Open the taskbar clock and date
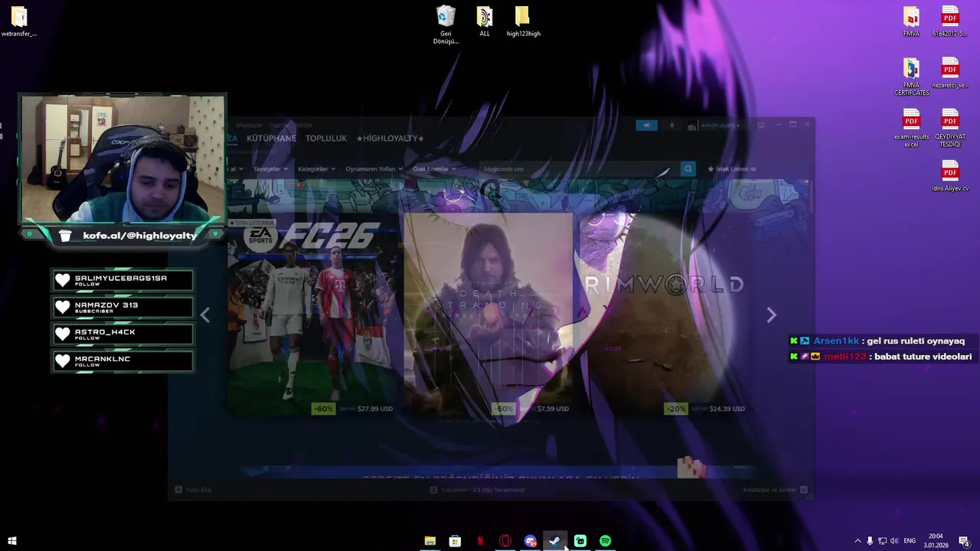Screen dimensions: 980x551 pos(936,541)
